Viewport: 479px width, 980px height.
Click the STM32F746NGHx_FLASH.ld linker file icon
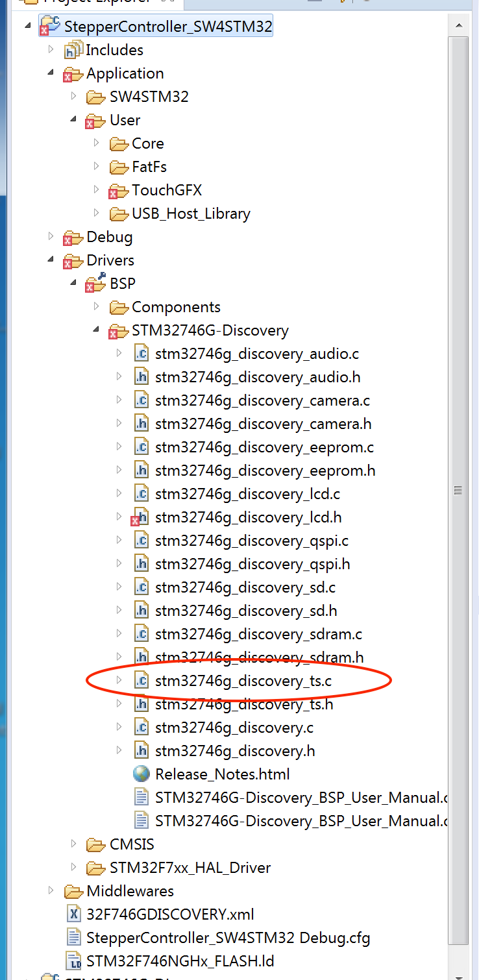(73, 961)
